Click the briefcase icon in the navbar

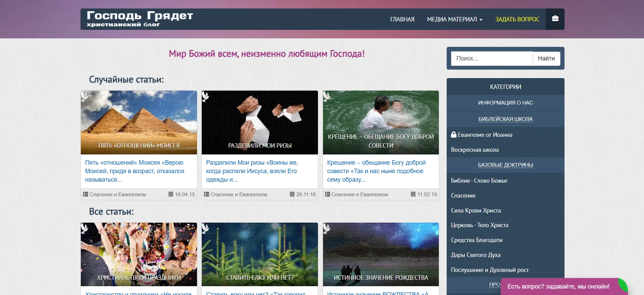pyautogui.click(x=555, y=19)
